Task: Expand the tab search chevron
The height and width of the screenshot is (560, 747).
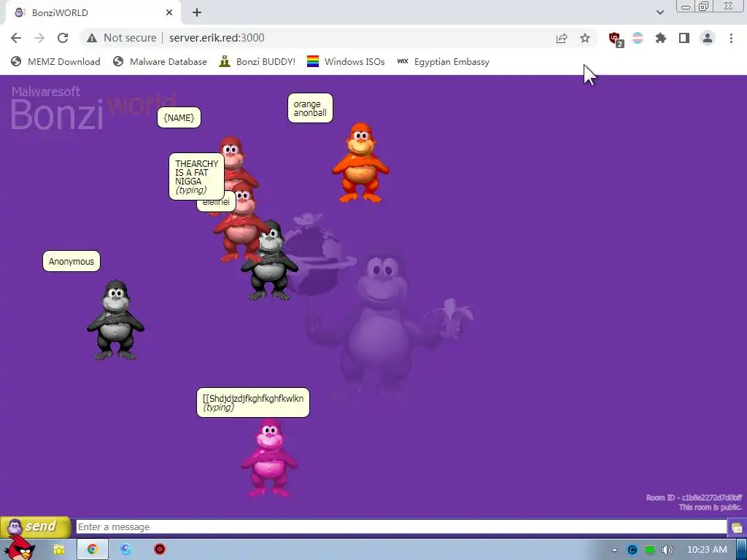Action: click(659, 12)
